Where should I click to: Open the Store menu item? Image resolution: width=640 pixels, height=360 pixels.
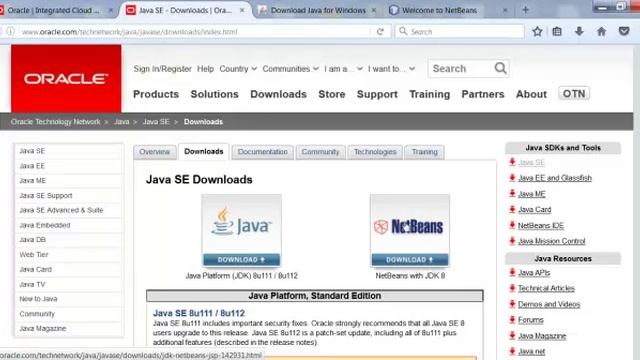pos(331,94)
